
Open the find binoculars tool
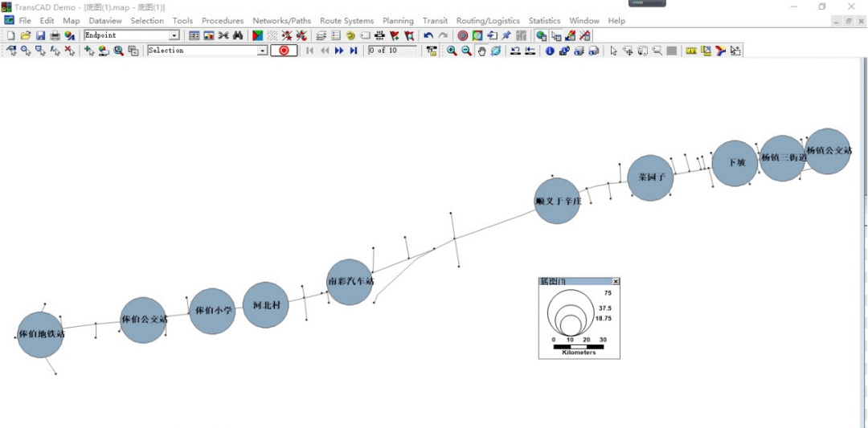(238, 35)
